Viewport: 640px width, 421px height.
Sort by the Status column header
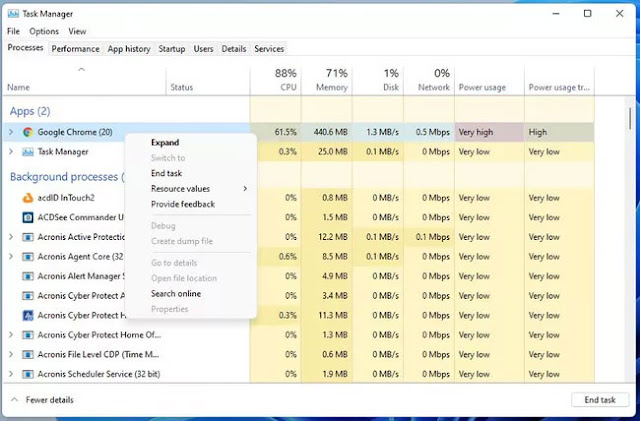click(208, 80)
